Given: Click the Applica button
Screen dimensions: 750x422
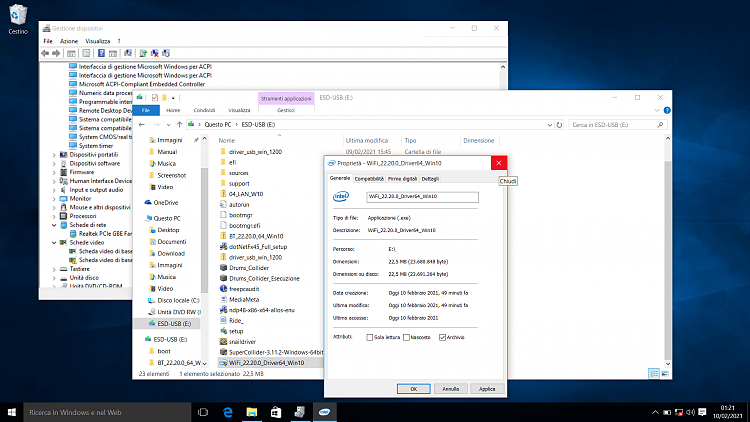Looking at the screenshot, I should [487, 389].
